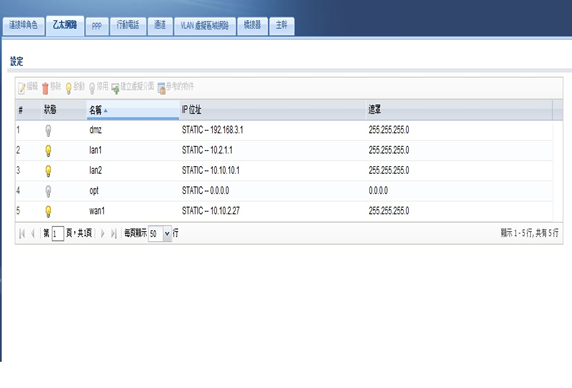Click the 設定 section heading
The image size is (572, 388).
pos(16,61)
